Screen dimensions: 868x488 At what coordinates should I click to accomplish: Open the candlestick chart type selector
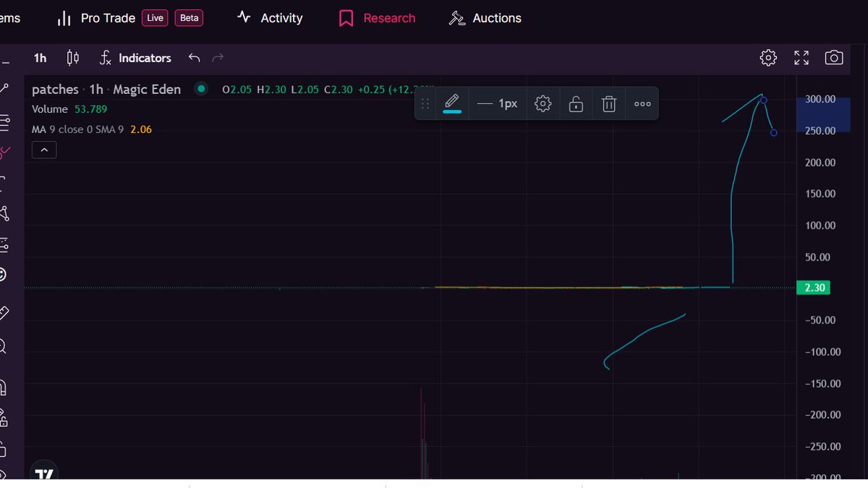pos(72,58)
